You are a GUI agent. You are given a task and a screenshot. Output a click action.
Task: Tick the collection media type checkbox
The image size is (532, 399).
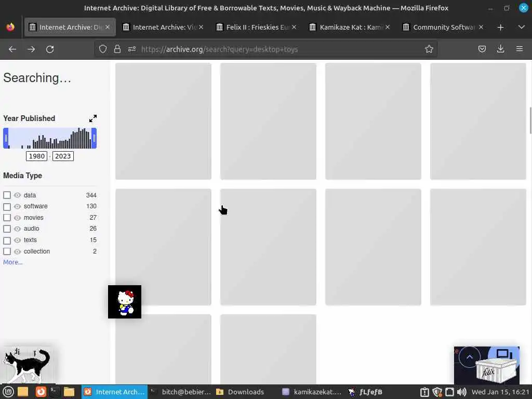pyautogui.click(x=7, y=251)
